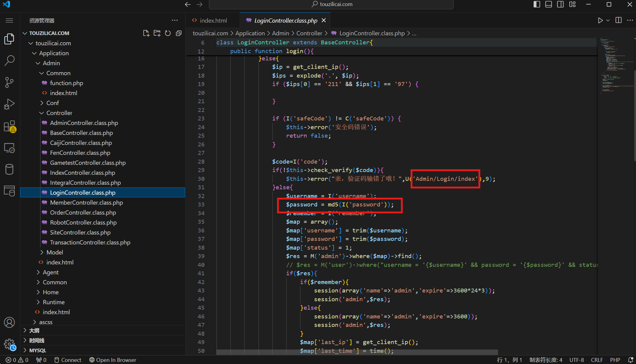
Task: Click New File icon in explorer header
Action: tap(146, 33)
